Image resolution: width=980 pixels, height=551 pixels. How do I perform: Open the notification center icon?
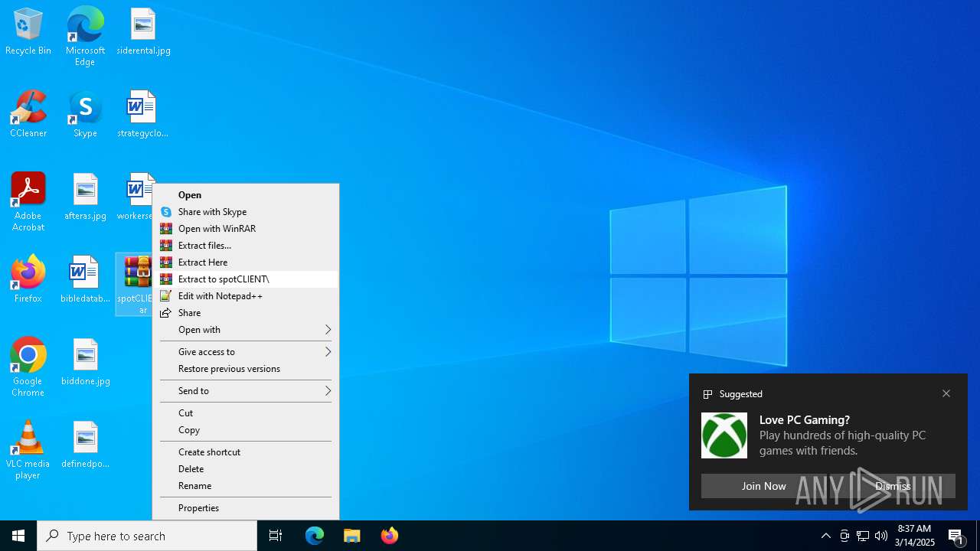[x=956, y=536]
